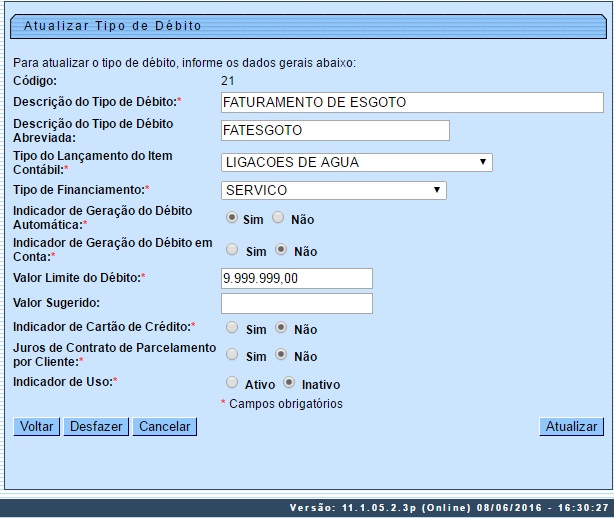Viewport: 614px width, 518px height.
Task: Select Não for Geração do Débito Automática
Action: (x=279, y=218)
